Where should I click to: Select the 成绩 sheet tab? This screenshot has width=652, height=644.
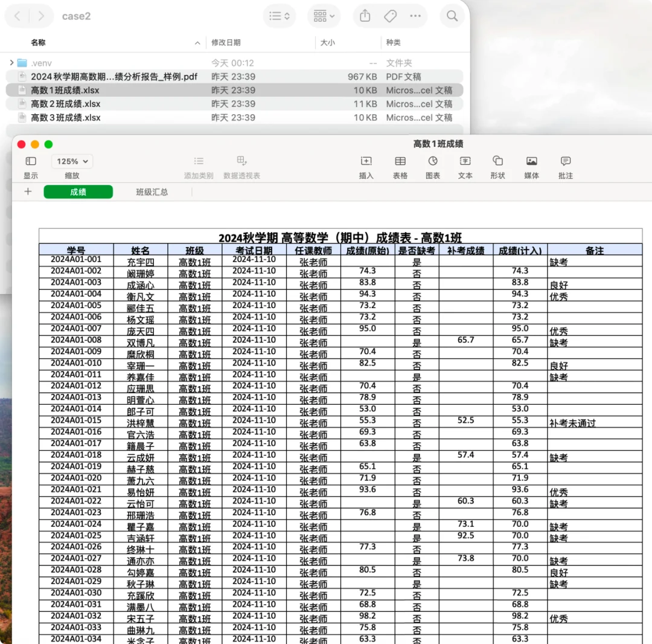[78, 192]
